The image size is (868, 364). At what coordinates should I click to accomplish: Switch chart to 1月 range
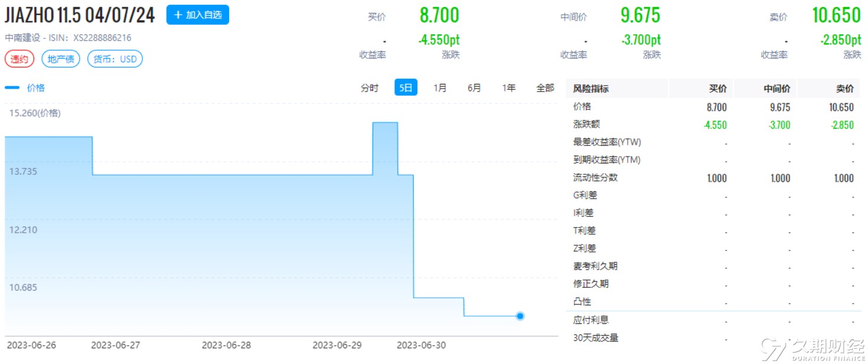coord(440,88)
